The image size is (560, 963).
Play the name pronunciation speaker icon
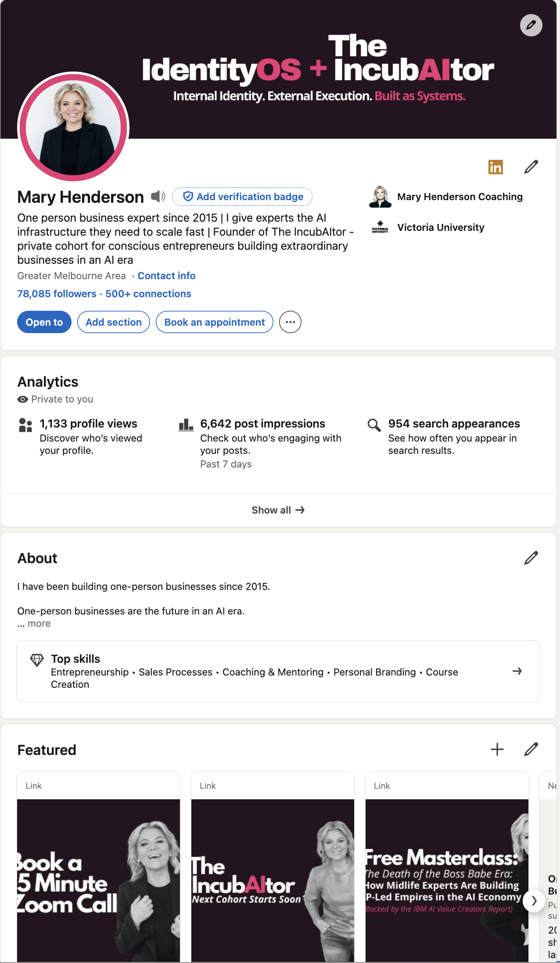[158, 196]
